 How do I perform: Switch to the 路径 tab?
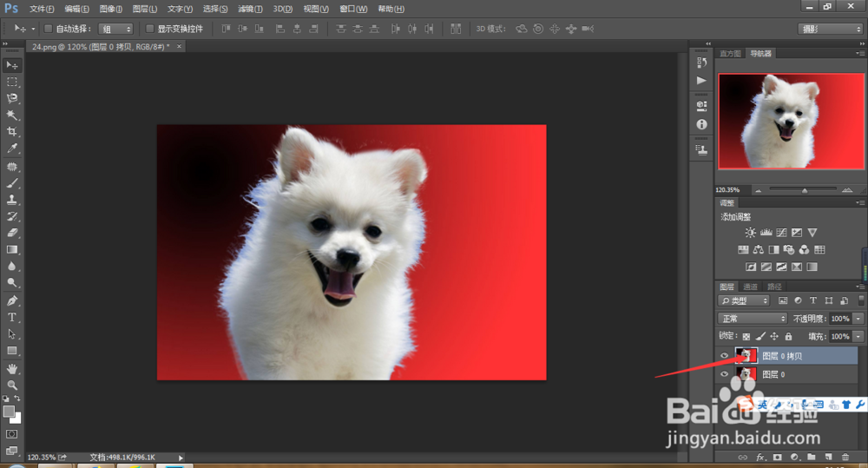click(x=774, y=287)
